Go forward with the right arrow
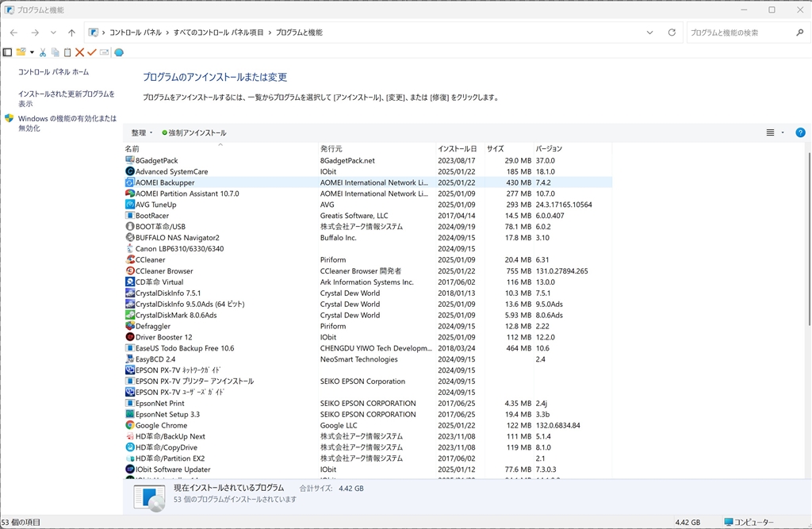 [x=35, y=33]
